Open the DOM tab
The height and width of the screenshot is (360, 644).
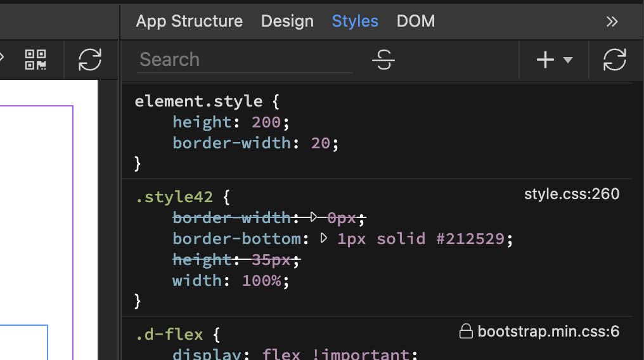[x=416, y=22]
